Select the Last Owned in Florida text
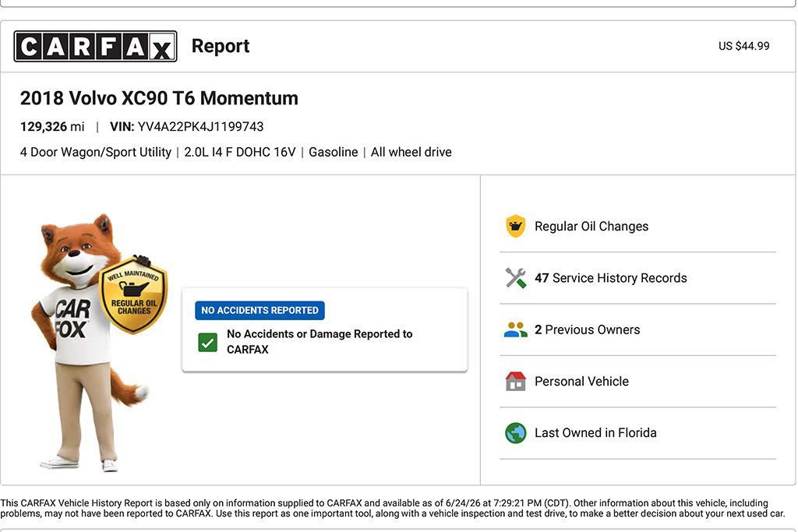 (x=595, y=433)
